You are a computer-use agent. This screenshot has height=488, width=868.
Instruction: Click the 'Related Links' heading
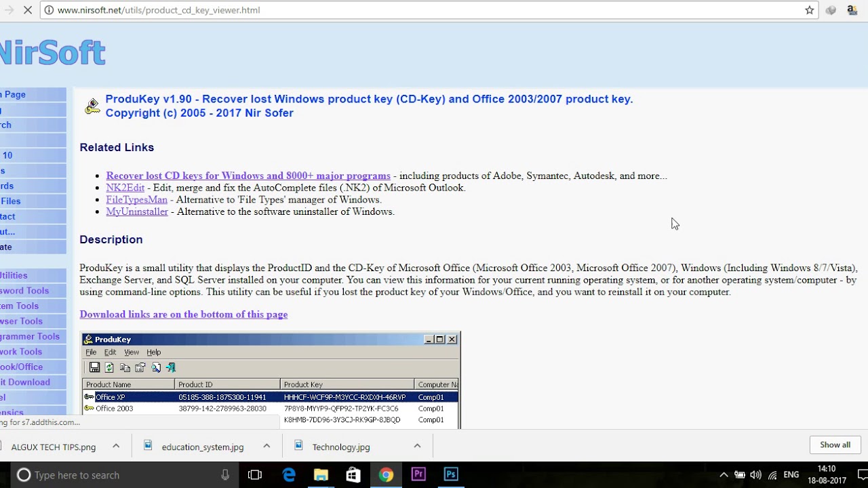tap(117, 147)
